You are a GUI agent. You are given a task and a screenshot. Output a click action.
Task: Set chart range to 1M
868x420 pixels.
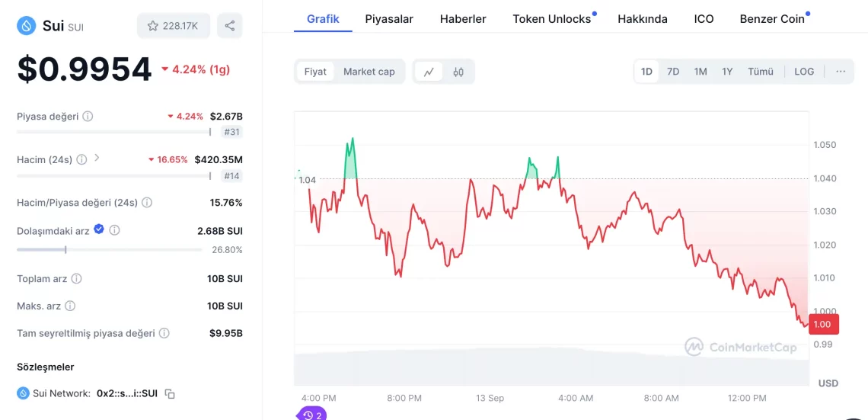(x=700, y=72)
